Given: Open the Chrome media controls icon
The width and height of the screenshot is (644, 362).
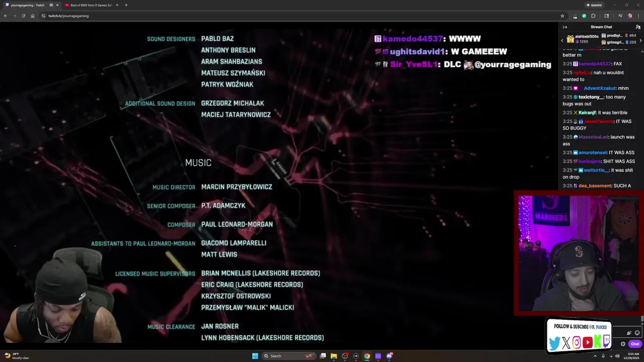Looking at the screenshot, I should 620,16.
